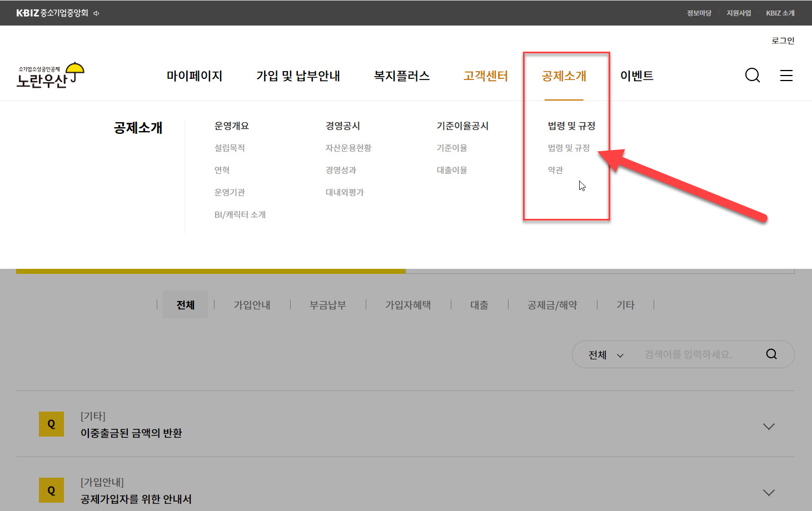
Task: Click the speaker icon beside KBIZ 중소기업중앙회
Action: tap(96, 13)
